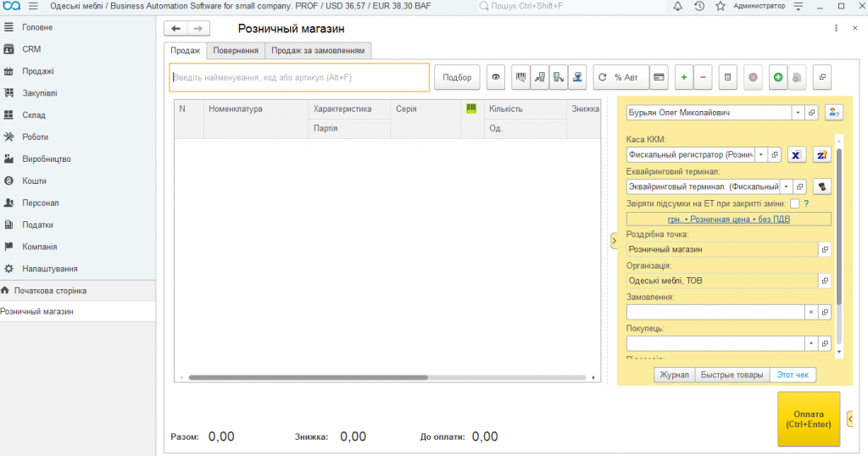Go to Початкова сторінка
Image resolution: width=868 pixels, height=456 pixels.
(x=77, y=291)
